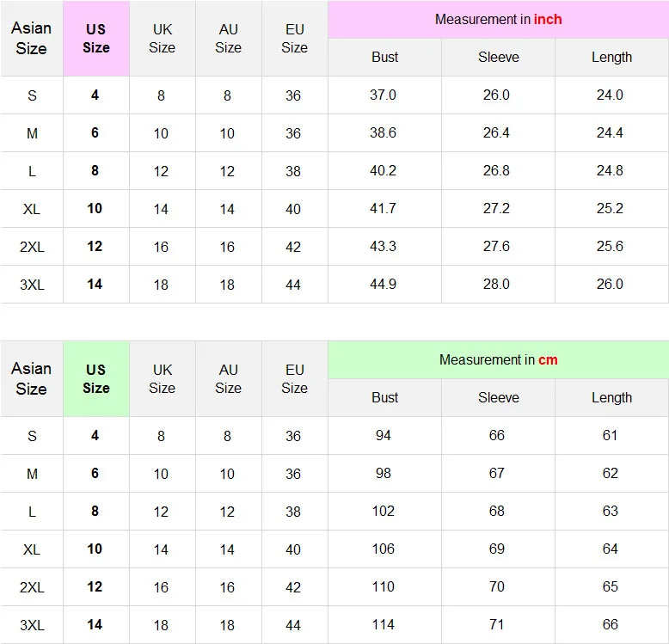Select the AU Size header in cm table
The image size is (669, 644).
pyautogui.click(x=228, y=378)
